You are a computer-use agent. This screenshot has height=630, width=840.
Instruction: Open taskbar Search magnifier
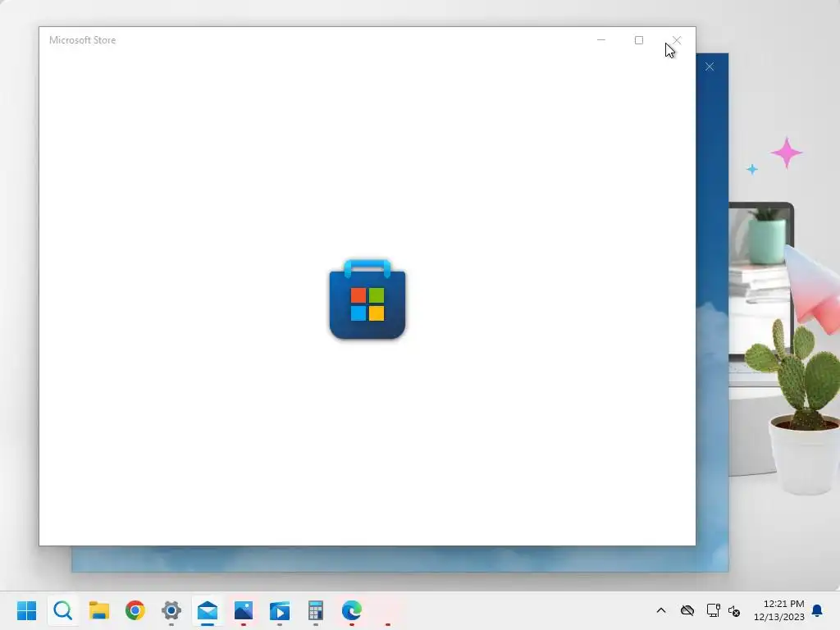[62, 610]
